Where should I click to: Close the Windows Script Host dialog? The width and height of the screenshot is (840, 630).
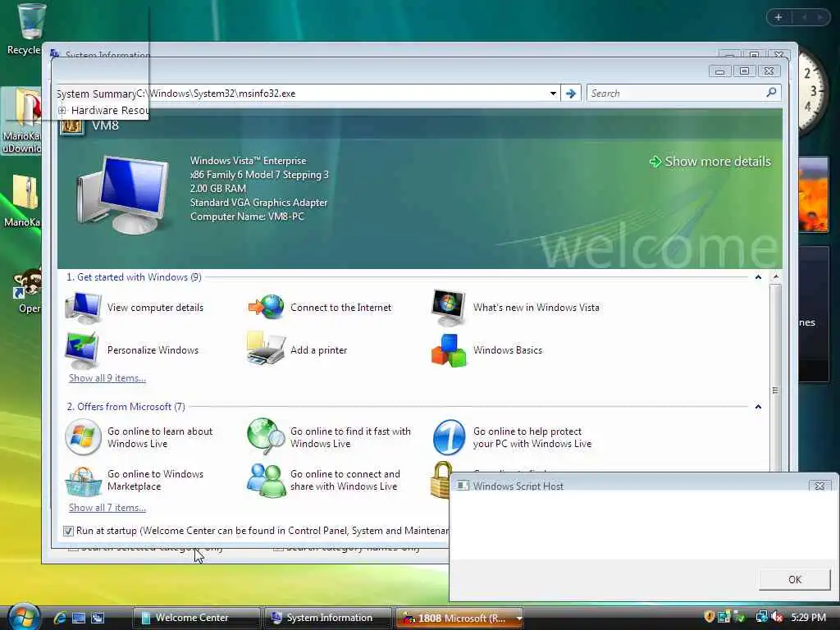(819, 486)
